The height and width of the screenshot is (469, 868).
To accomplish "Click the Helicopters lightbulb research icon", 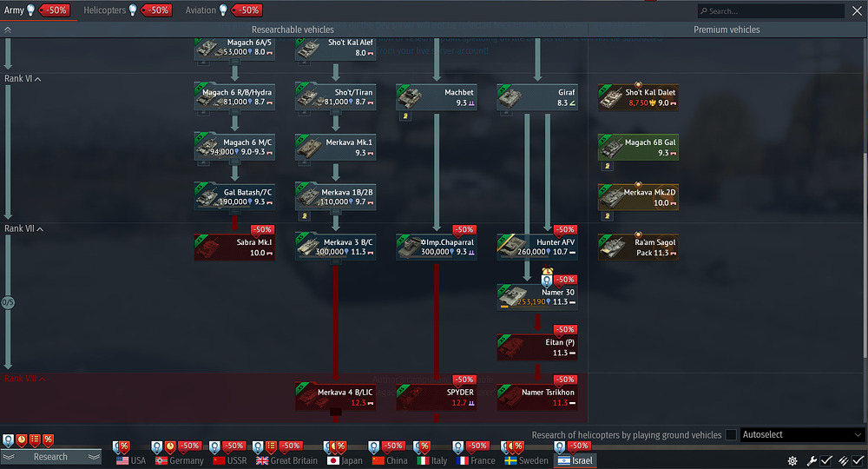I will 133,10.
